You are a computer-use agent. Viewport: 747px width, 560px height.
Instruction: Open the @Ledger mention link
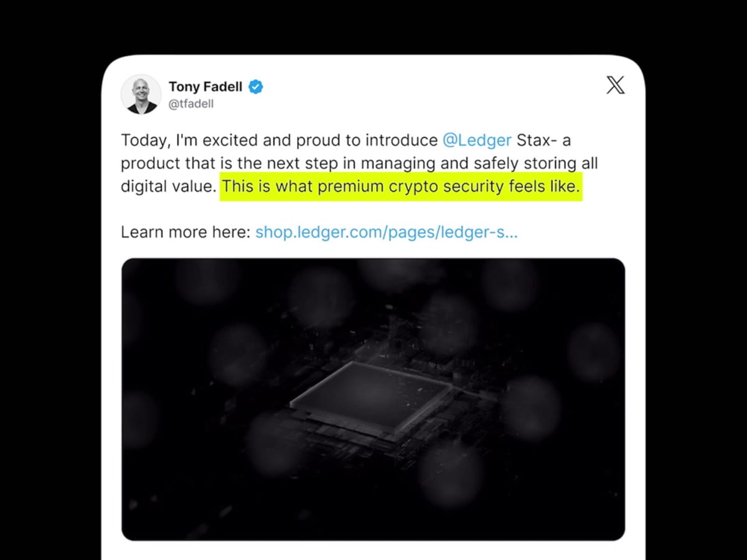pos(477,140)
